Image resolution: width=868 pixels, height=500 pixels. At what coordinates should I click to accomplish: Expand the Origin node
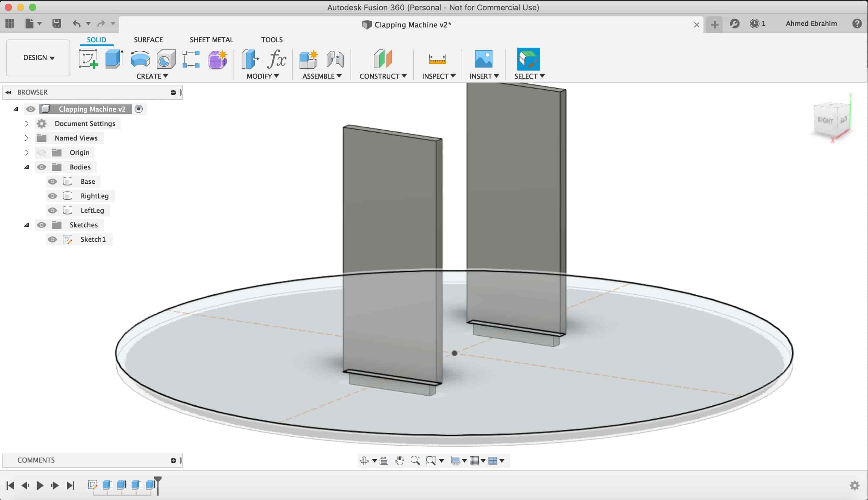pyautogui.click(x=26, y=153)
